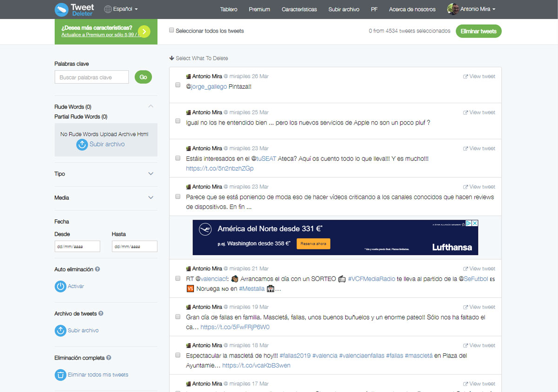Tick the checkbox for the Apple services tweet

point(178,121)
